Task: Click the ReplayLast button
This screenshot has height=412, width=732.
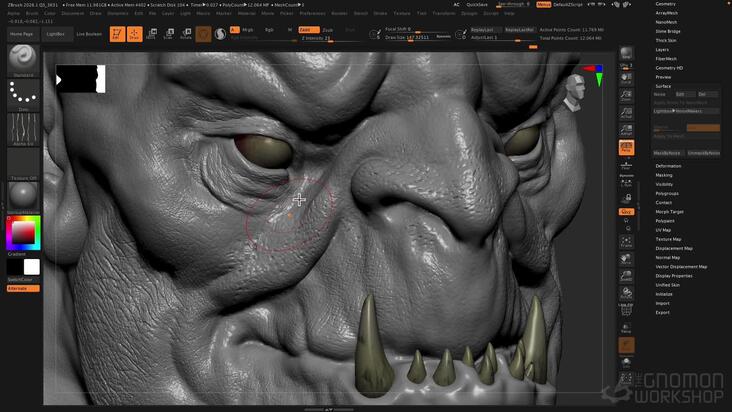Action: tap(484, 30)
